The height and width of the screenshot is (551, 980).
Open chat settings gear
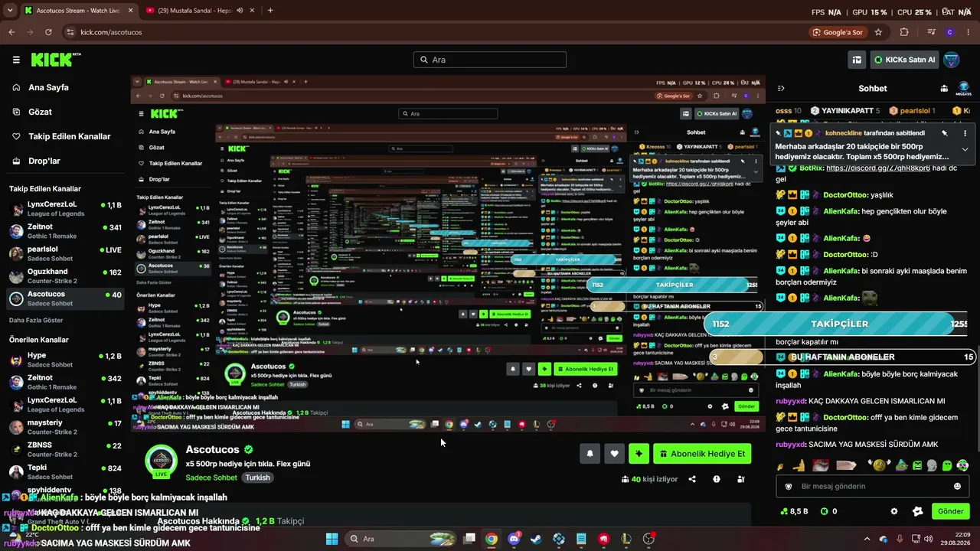[x=893, y=511]
